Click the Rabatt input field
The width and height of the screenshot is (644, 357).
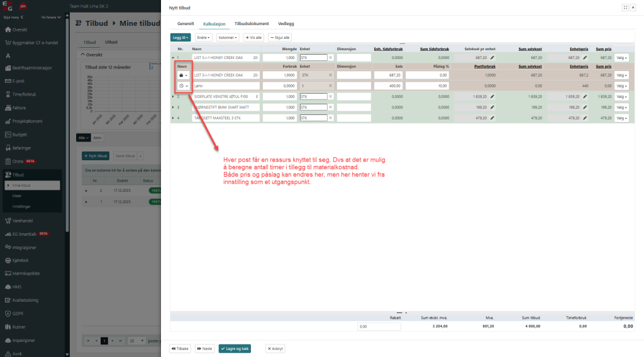coord(379,327)
